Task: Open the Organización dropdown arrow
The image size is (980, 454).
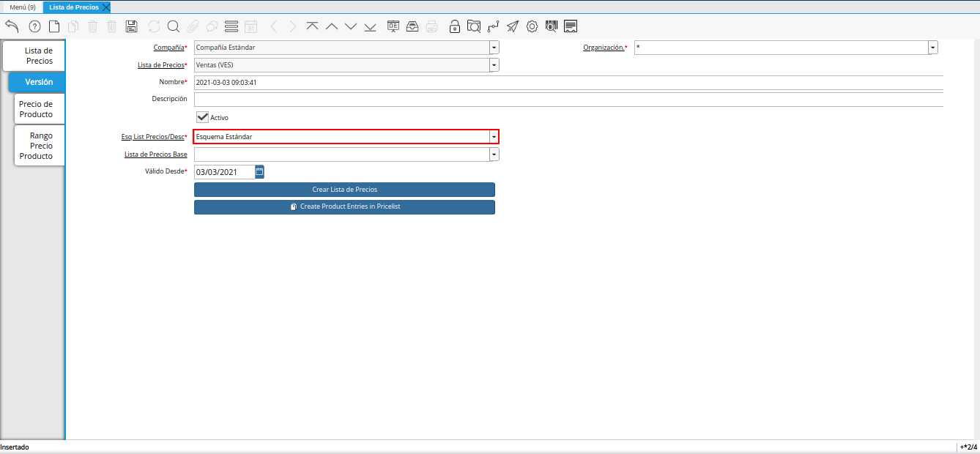Action: [932, 48]
